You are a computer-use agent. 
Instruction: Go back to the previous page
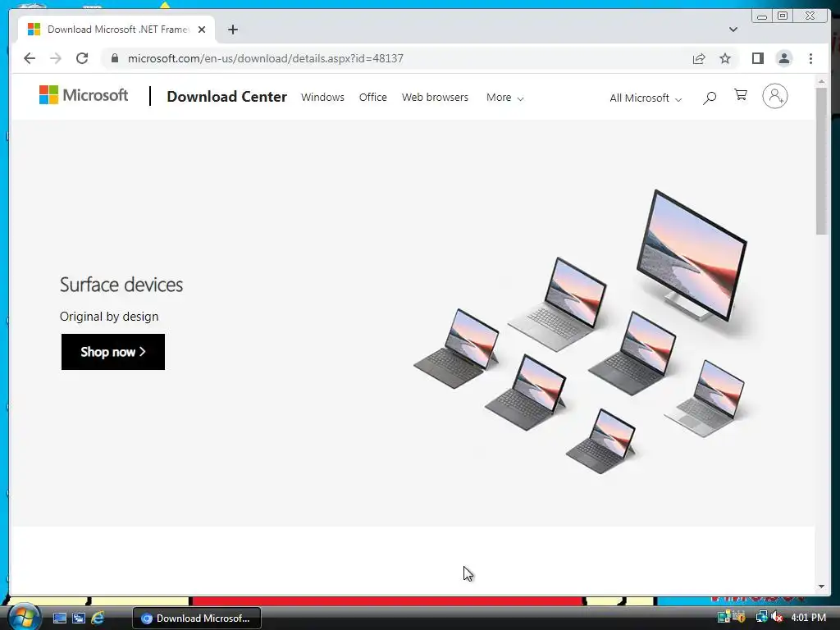[x=30, y=58]
